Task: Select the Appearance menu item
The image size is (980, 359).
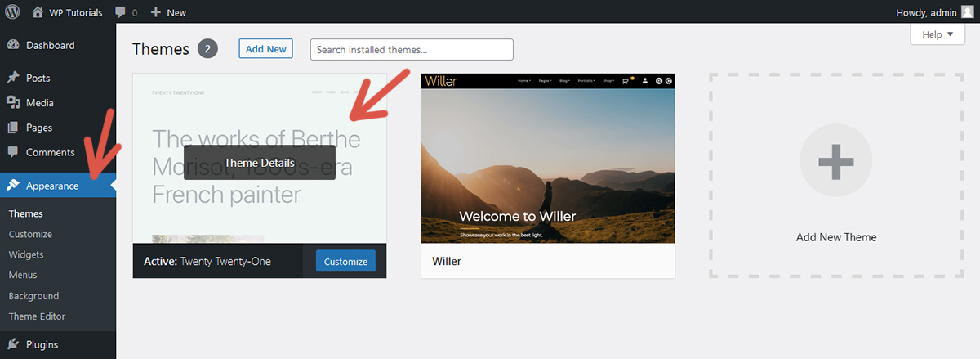Action: 58,186
